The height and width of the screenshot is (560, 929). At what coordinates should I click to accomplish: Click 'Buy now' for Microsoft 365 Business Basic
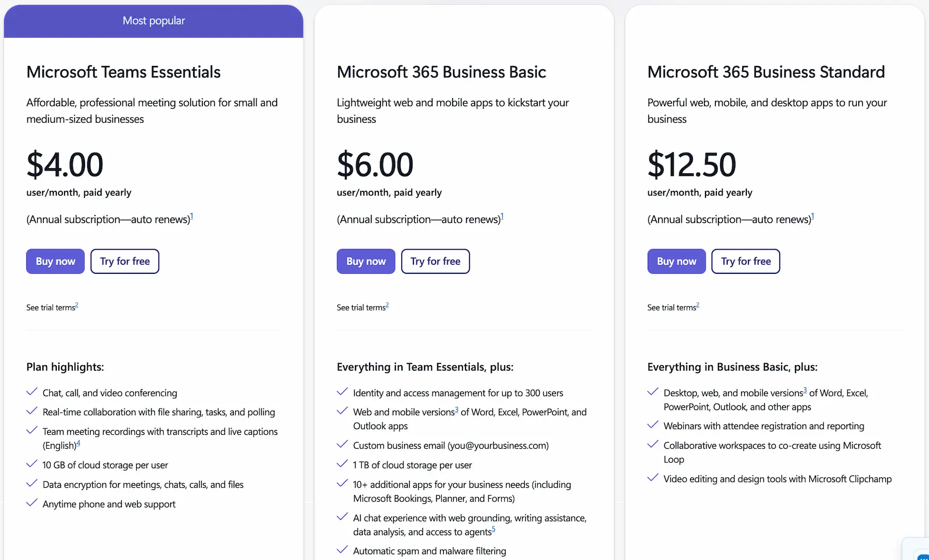point(365,261)
